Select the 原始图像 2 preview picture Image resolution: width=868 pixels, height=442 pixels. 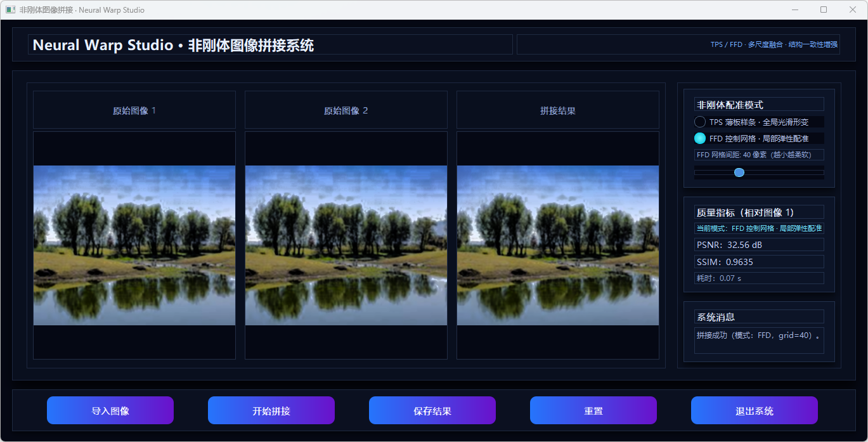(x=346, y=245)
